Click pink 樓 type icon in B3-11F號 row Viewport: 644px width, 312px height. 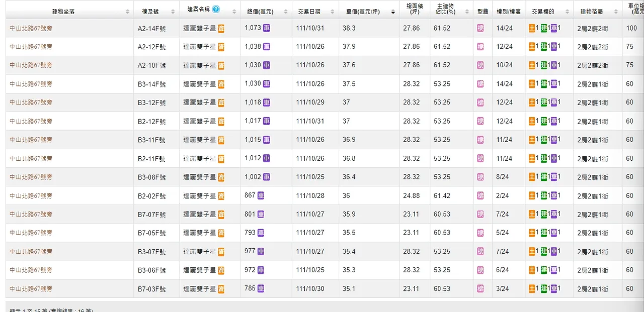click(x=480, y=140)
